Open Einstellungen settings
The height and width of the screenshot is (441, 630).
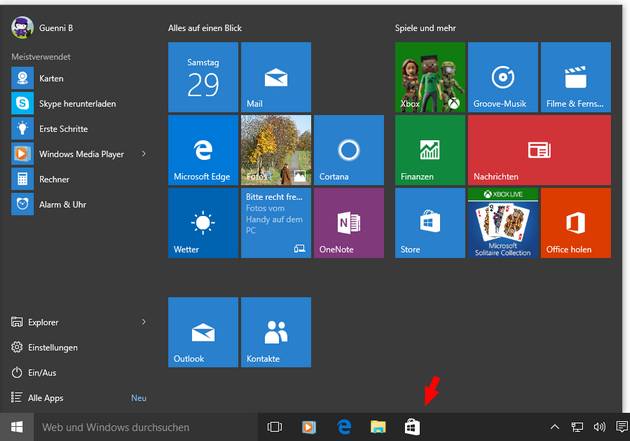44,347
